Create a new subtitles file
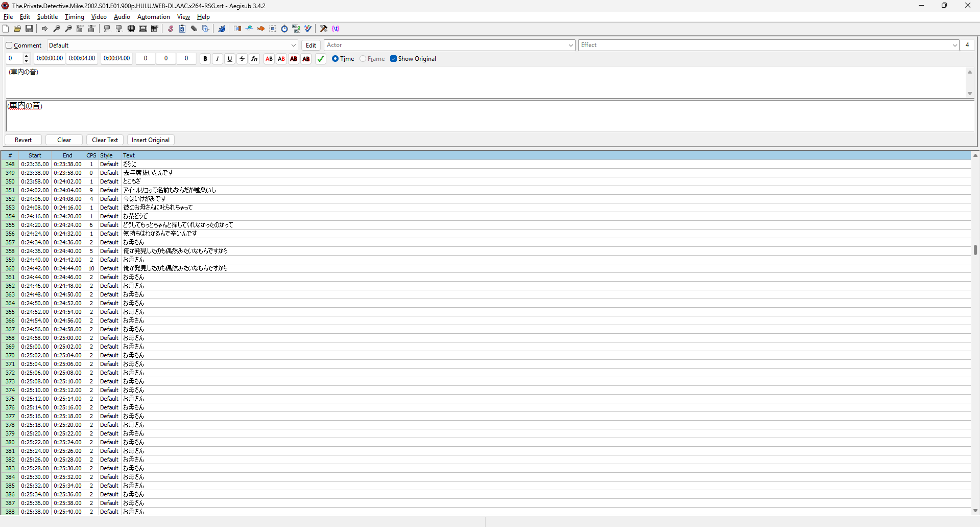 6,29
